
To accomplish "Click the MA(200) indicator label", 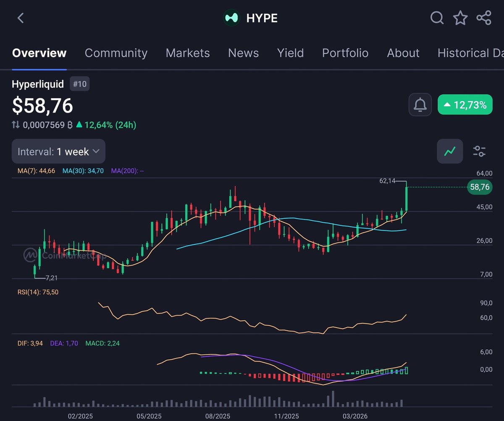I will (127, 171).
